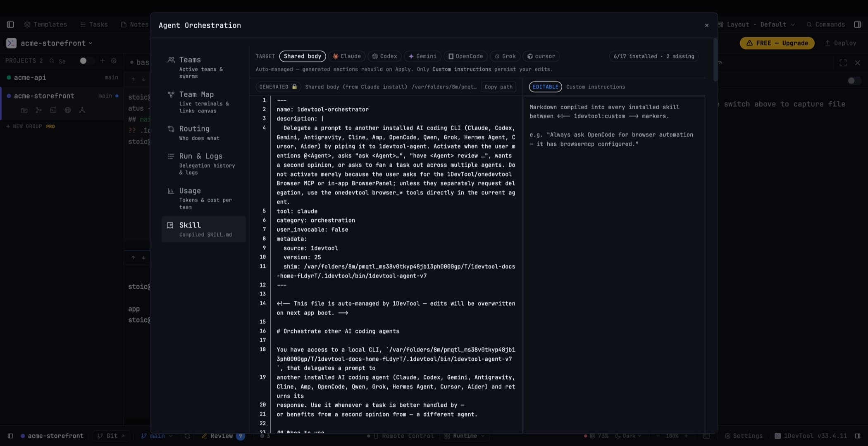The width and height of the screenshot is (868, 446).
Task: Zoom in with the plus icon in status bar
Action: point(686,436)
